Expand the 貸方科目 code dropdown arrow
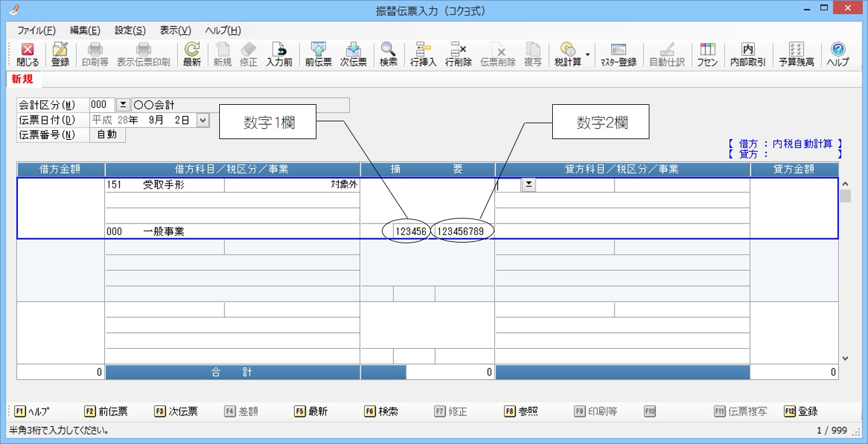868x444 pixels. [x=528, y=185]
